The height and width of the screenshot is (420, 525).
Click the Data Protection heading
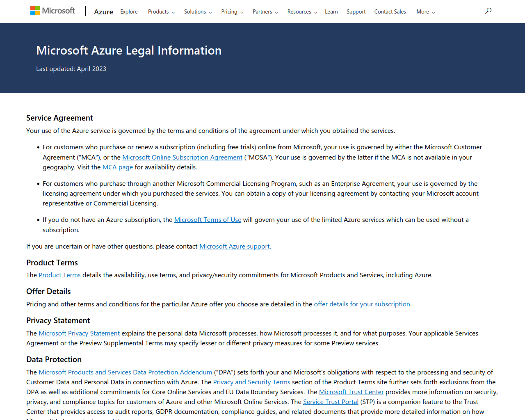point(54,359)
